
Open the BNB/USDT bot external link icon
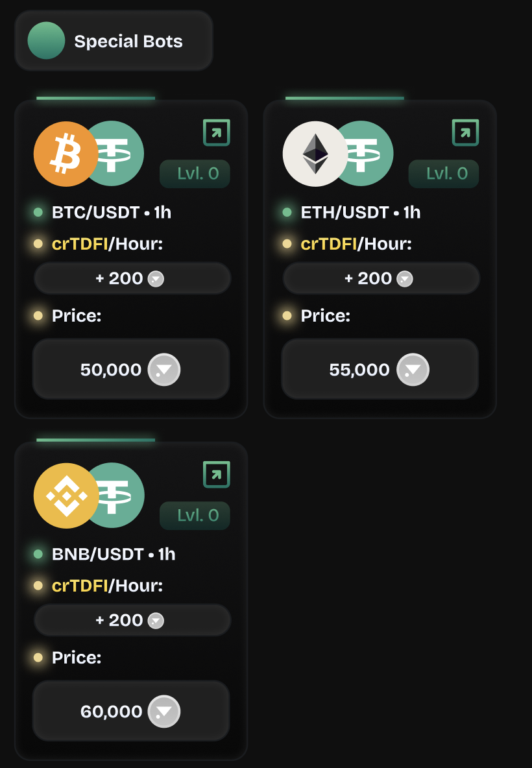pos(216,475)
